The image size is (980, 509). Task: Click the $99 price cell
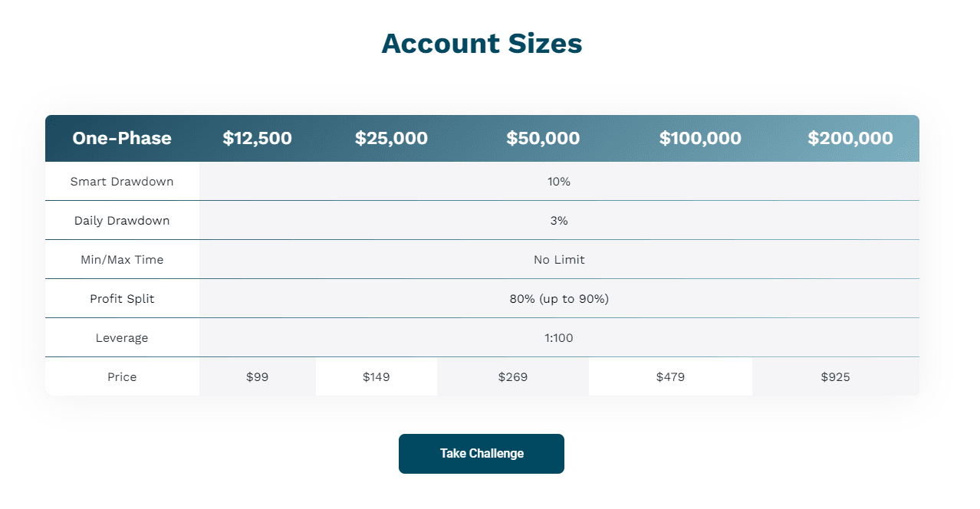(258, 376)
